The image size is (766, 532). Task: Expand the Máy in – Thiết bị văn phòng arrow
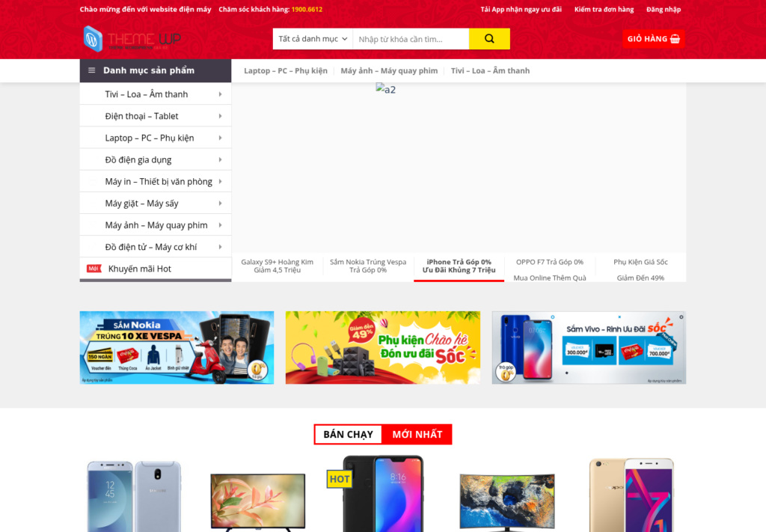[221, 181]
